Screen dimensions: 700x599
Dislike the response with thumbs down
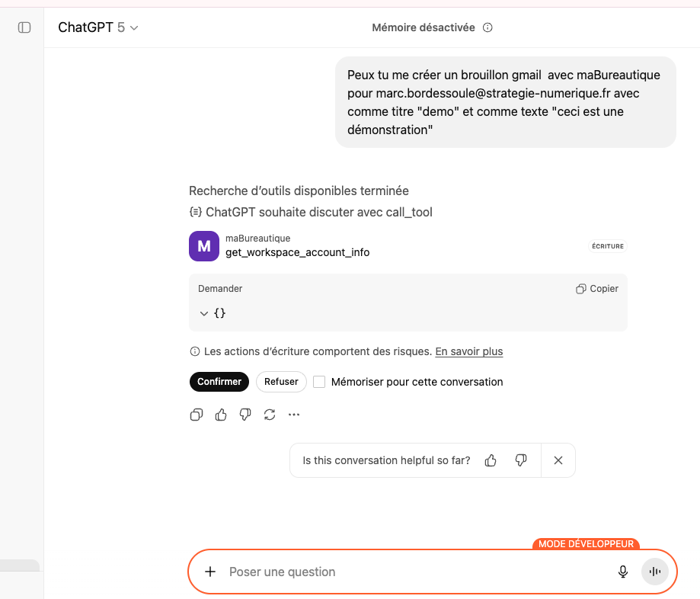pos(245,415)
